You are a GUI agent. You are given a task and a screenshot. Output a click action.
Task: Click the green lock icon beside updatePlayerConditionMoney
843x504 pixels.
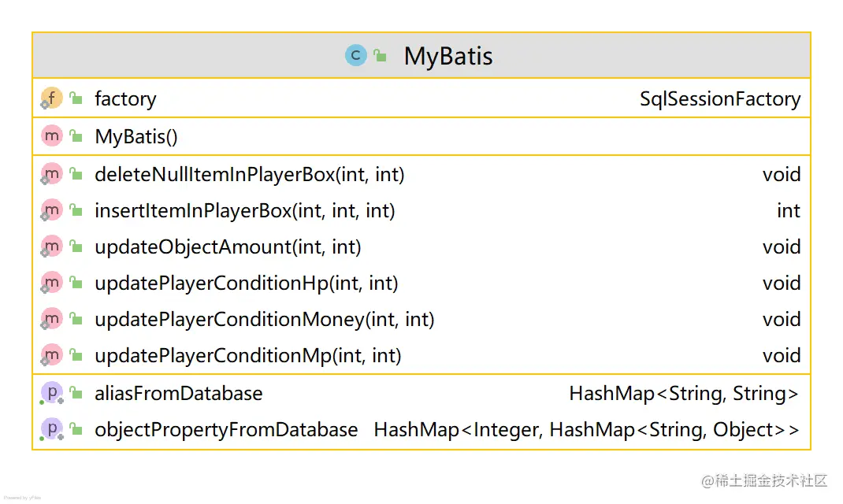point(76,319)
